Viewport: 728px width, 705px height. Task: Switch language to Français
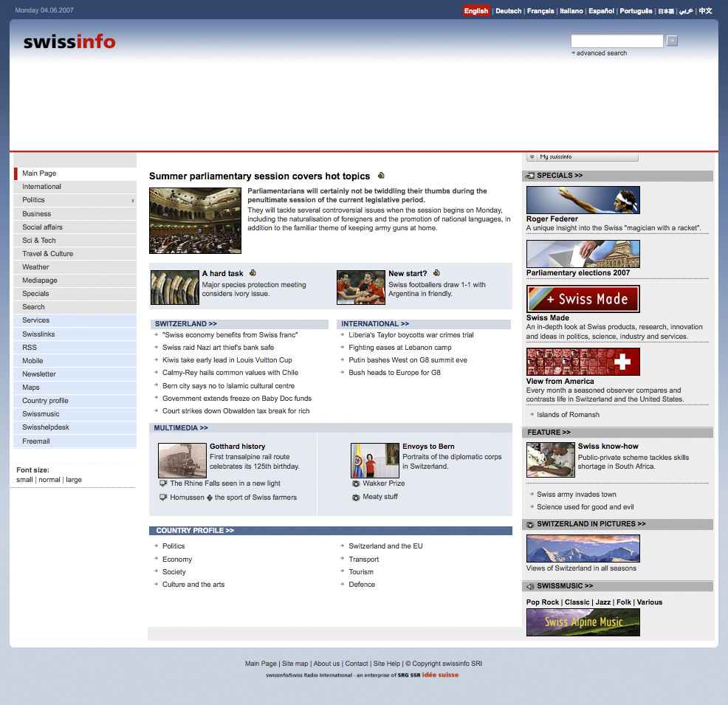(540, 10)
